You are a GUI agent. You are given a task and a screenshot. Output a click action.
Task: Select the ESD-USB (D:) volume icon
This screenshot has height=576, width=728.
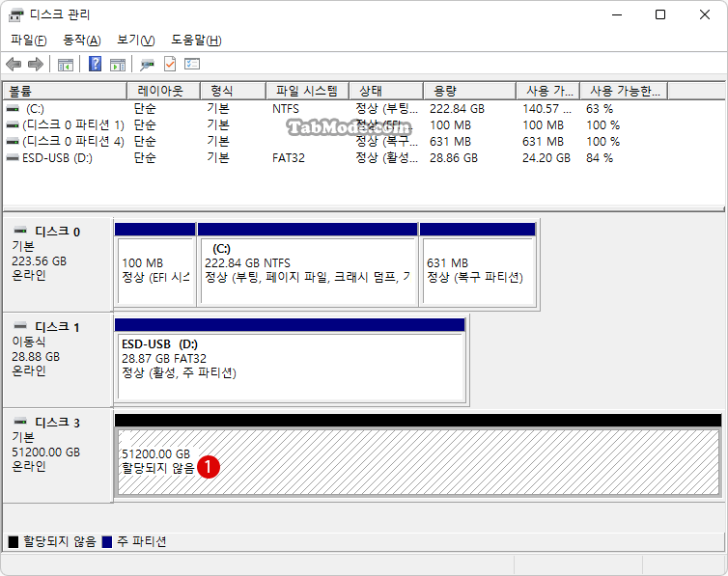pyautogui.click(x=13, y=157)
